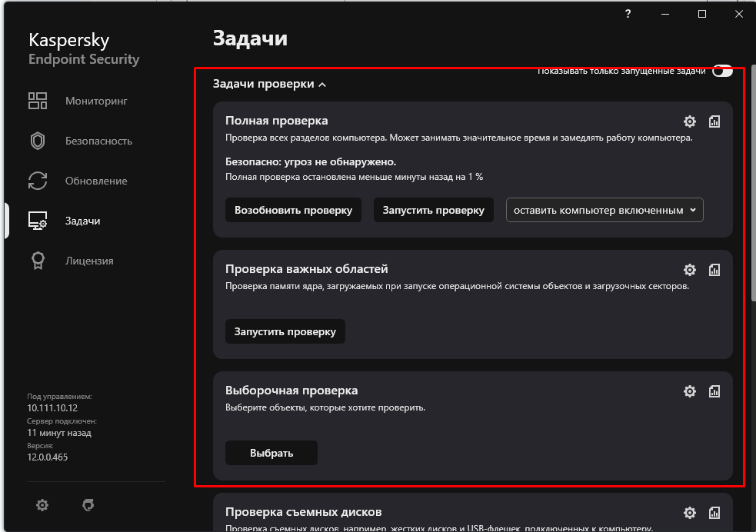Click the Задачи monitor icon
The height and width of the screenshot is (532, 756).
38,221
